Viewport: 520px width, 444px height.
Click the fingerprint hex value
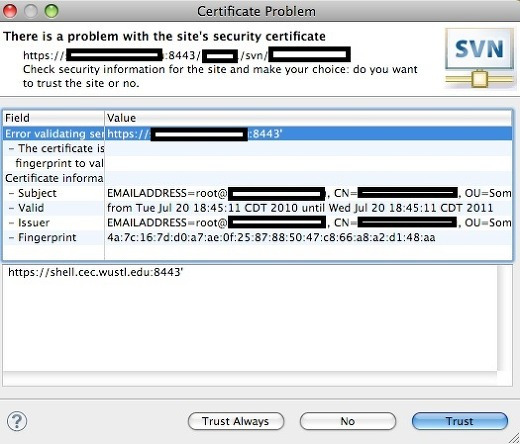point(271,237)
